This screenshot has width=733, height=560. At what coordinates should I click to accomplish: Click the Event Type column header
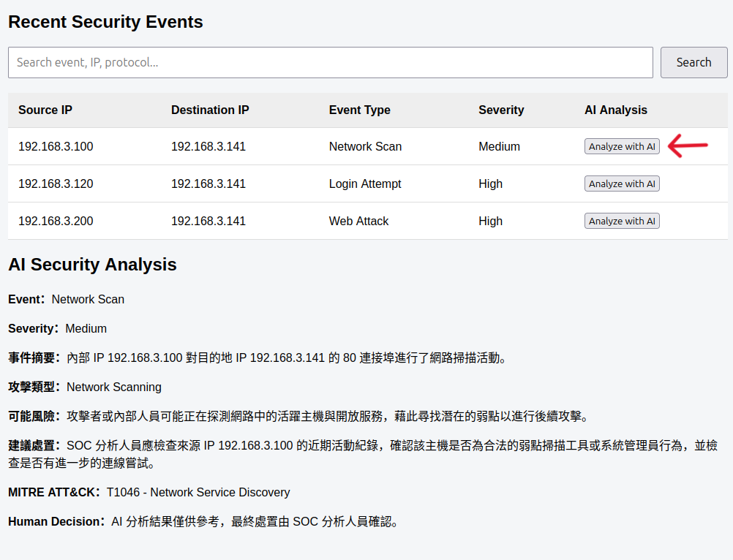[x=359, y=110]
